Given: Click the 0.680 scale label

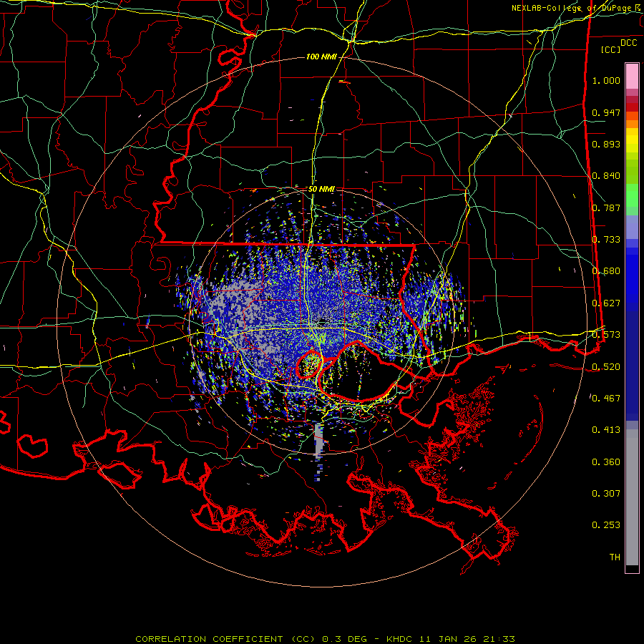Looking at the screenshot, I should click(606, 271).
